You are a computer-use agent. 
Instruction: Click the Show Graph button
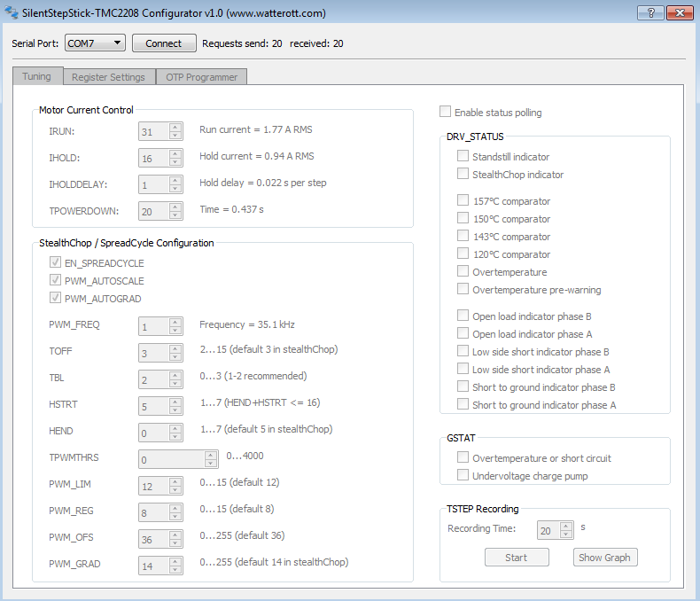pos(605,558)
